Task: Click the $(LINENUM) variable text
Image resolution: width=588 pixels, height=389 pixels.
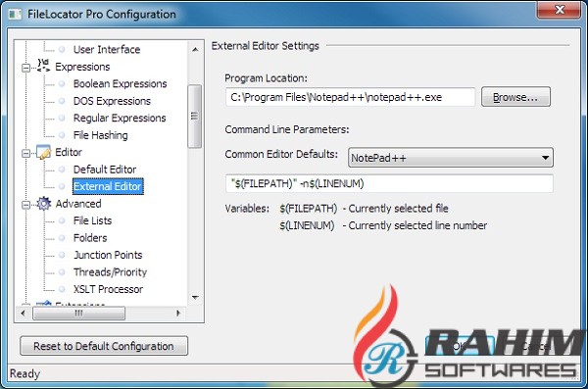Action: point(307,225)
